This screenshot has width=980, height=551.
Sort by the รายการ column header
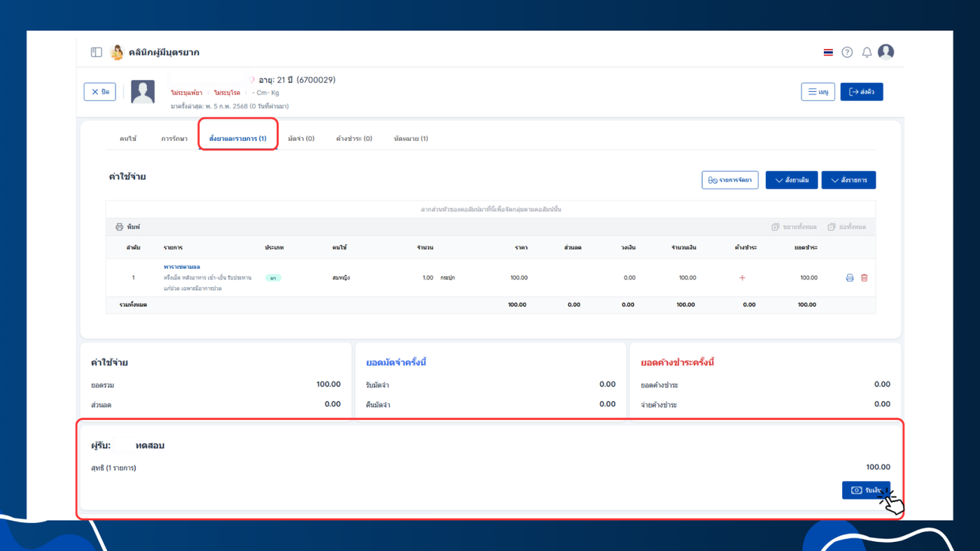(x=173, y=248)
